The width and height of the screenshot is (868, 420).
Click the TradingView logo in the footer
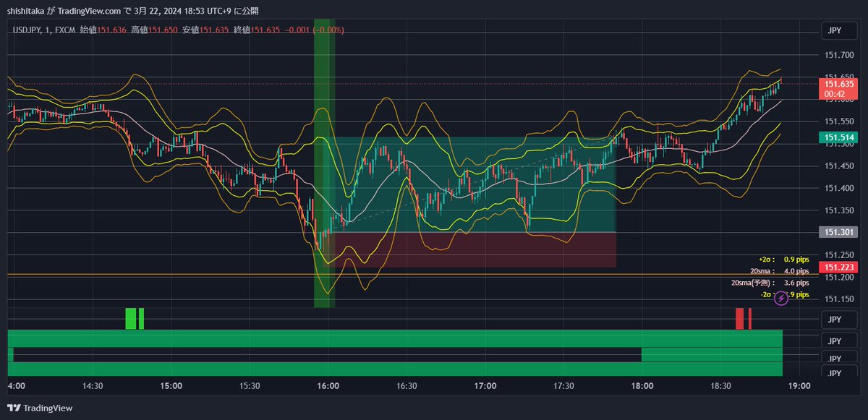coord(40,408)
